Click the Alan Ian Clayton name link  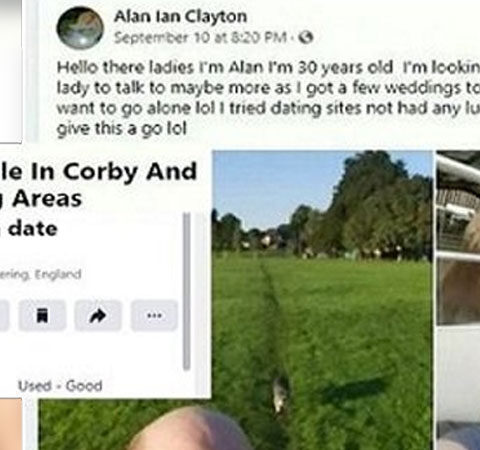tap(180, 16)
